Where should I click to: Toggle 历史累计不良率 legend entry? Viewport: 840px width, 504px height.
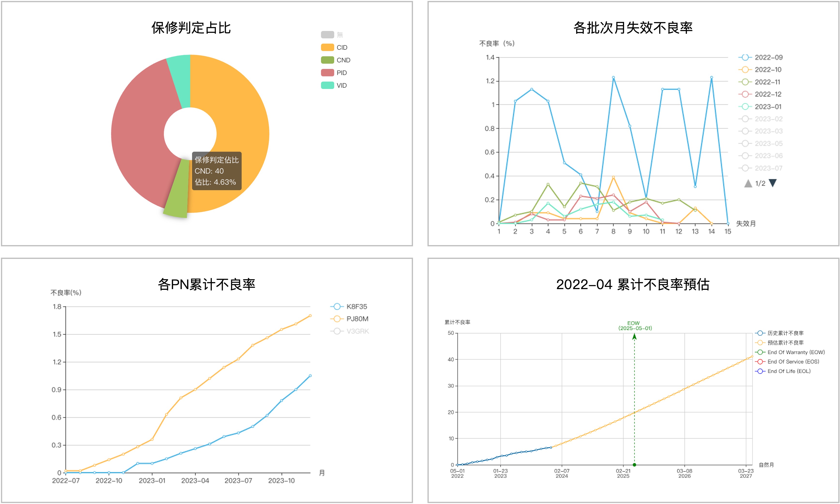pos(779,333)
